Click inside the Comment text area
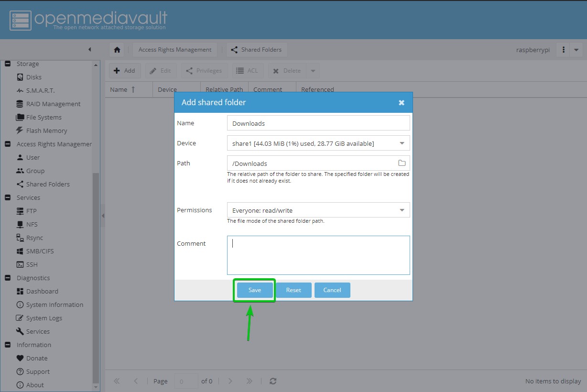Screen dimensions: 587x392 tap(318, 255)
